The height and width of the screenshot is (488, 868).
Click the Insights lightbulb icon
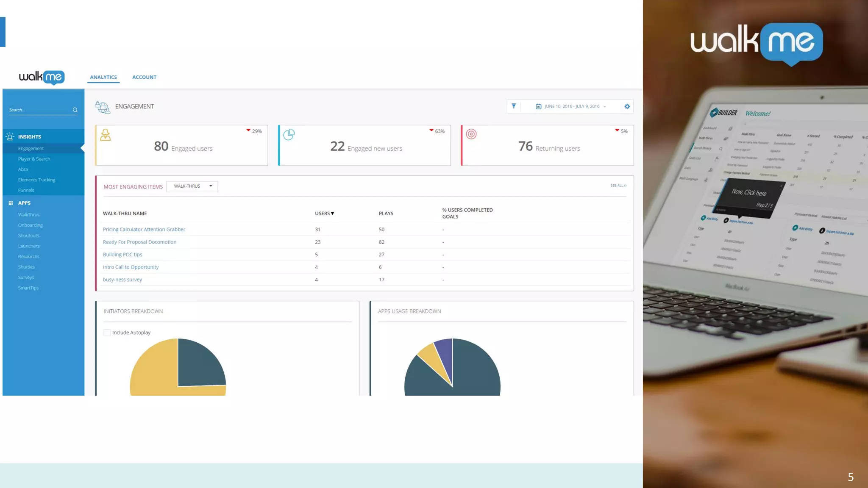10,136
